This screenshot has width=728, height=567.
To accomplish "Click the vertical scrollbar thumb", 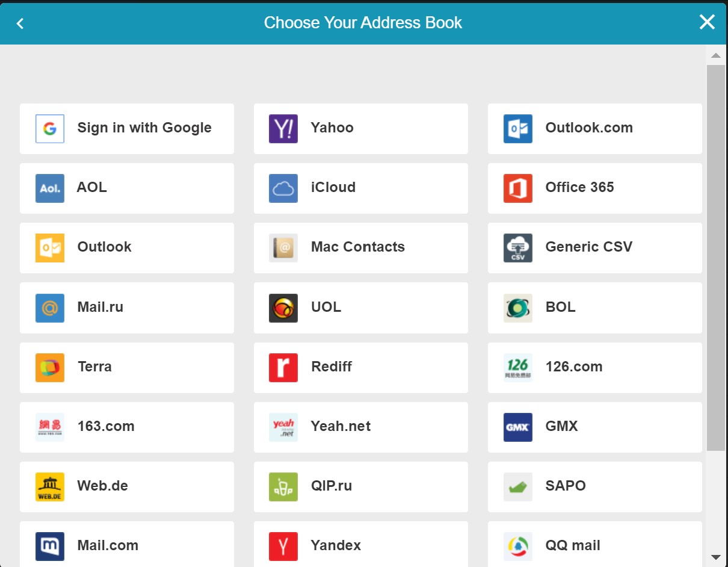I will point(716,258).
